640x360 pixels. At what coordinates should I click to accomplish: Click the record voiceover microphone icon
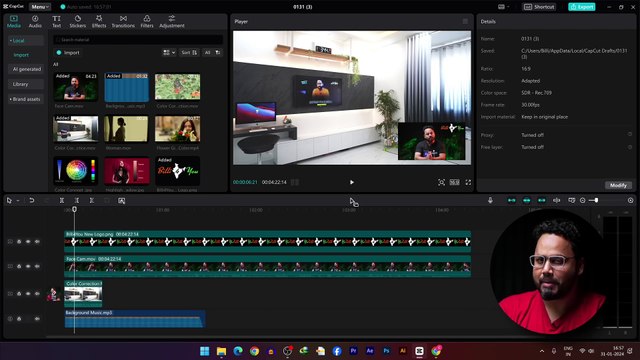pos(490,200)
